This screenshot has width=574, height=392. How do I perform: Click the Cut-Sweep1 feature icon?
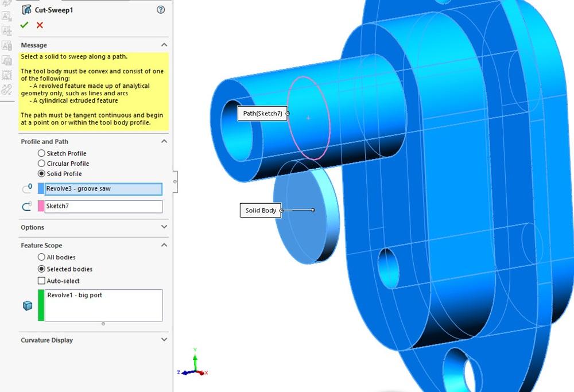click(26, 10)
